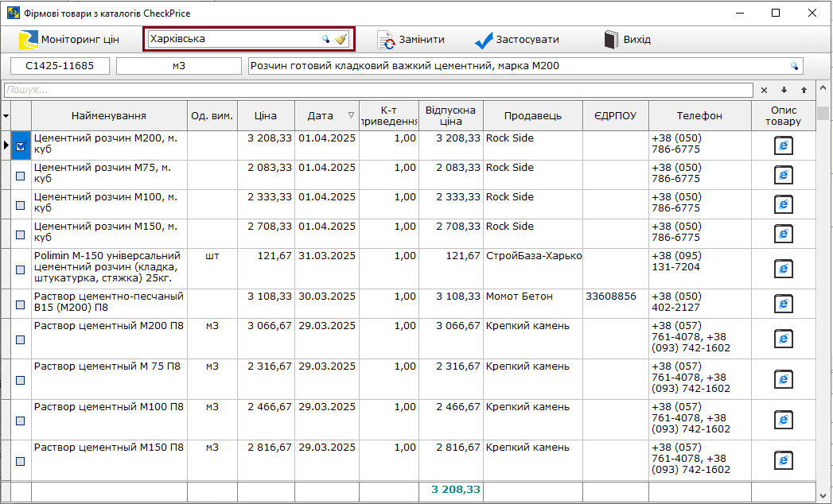Viewport: 833px width, 504px height.
Task: Open description for Раствор цементный М150 П8
Action: [x=783, y=460]
